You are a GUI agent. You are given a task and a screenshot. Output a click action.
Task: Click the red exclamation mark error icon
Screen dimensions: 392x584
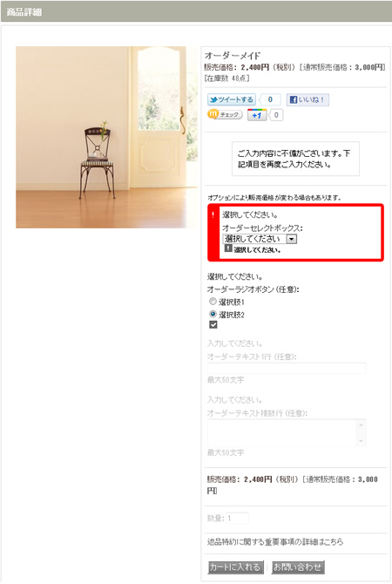click(213, 215)
